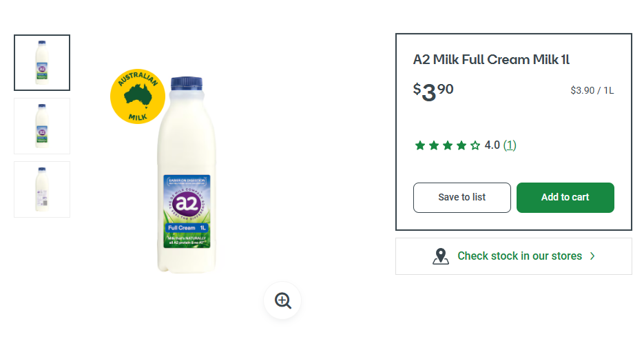Screen dimensions: 644x341
Task: Click the second green rating star
Action: point(434,145)
